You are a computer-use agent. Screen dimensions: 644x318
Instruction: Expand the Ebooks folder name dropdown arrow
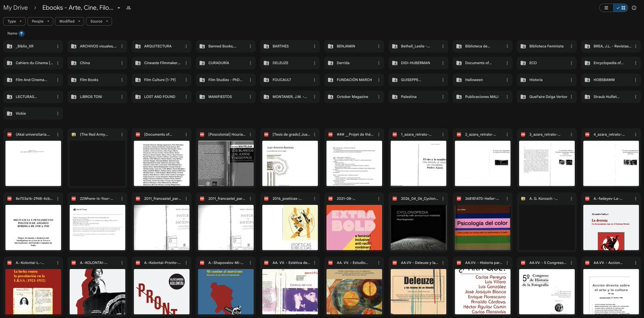coord(119,9)
